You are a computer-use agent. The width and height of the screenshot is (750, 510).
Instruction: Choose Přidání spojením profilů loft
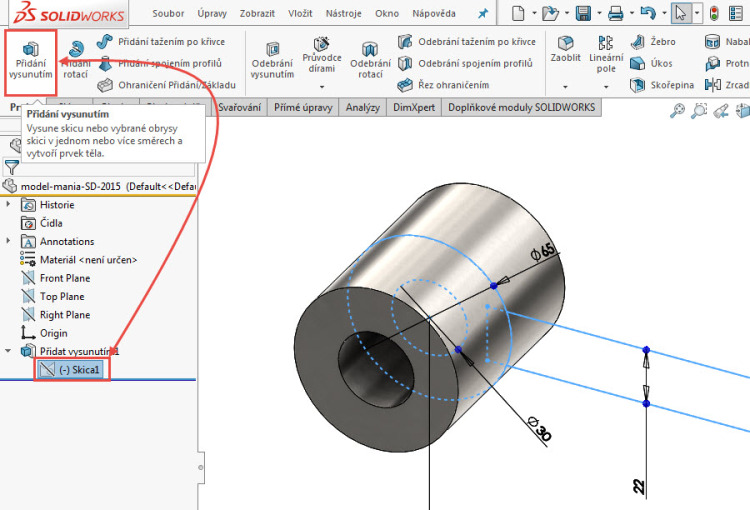tap(160, 63)
